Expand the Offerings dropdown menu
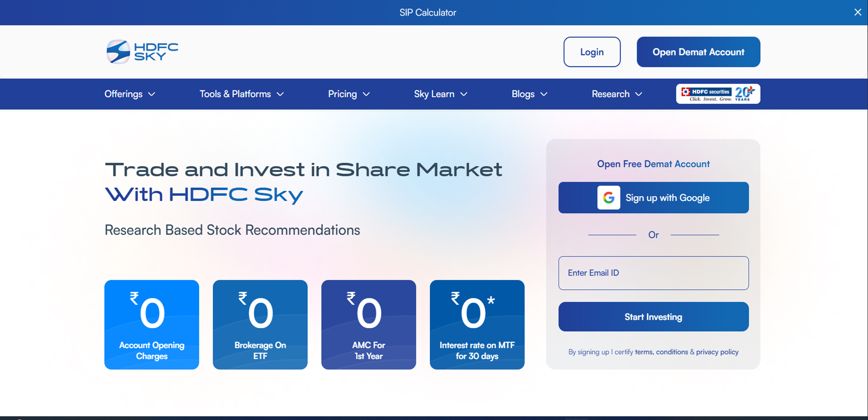Image resolution: width=868 pixels, height=420 pixels. point(130,94)
